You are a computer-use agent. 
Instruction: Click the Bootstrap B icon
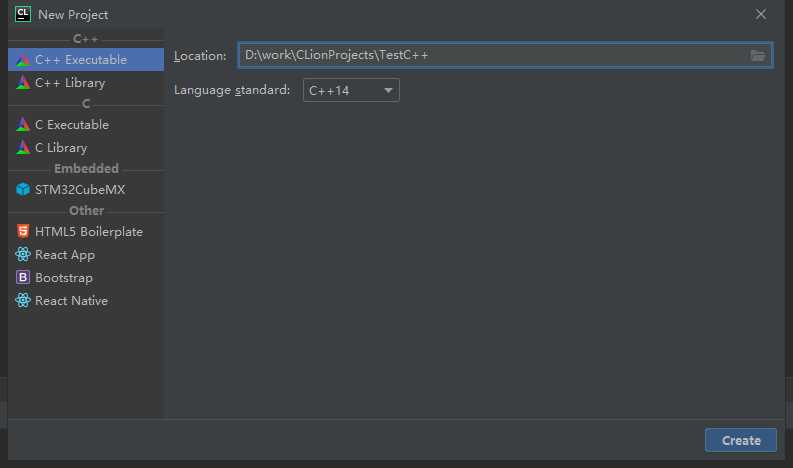[x=23, y=277]
